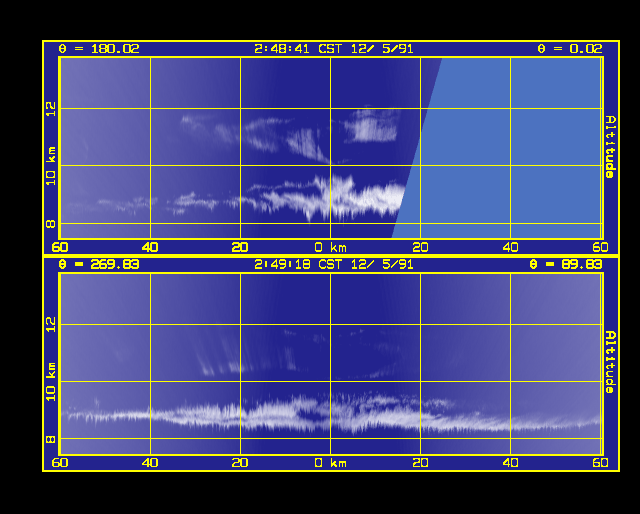This screenshot has width=640, height=514.
Task: Click top panel's 40 label on θ=180.02 side
Action: [150, 247]
